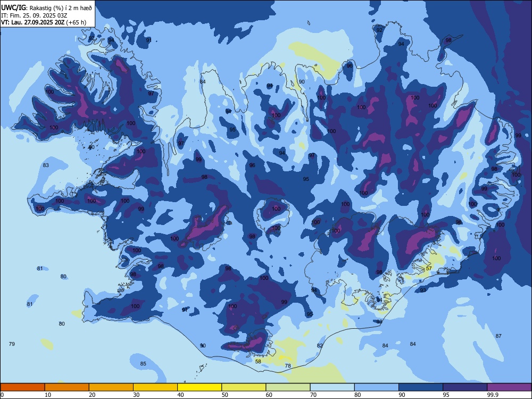Click the humidity value 85 on the map
532x399 pixels.
(x=143, y=364)
